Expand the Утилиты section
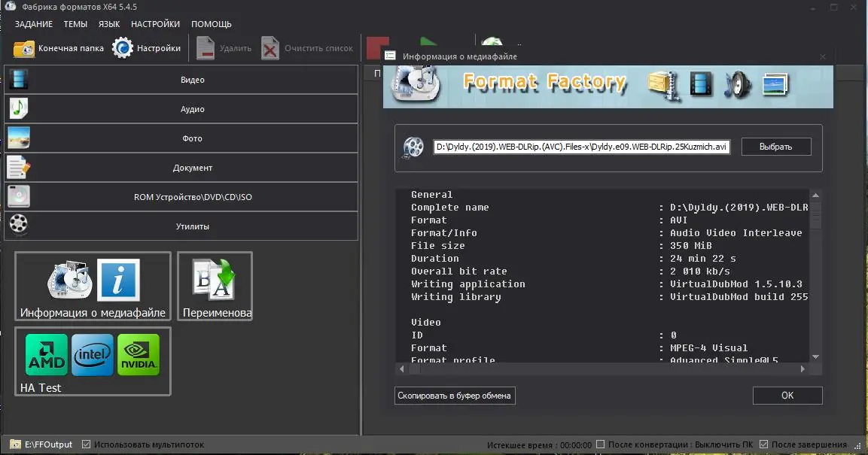This screenshot has height=455, width=868. [x=193, y=226]
